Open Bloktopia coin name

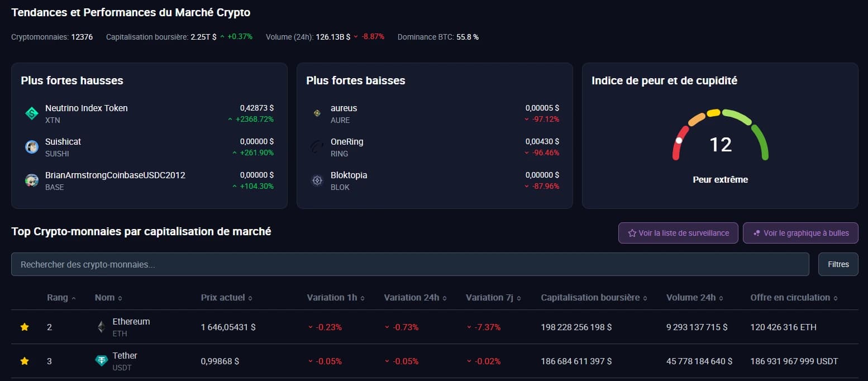click(349, 175)
